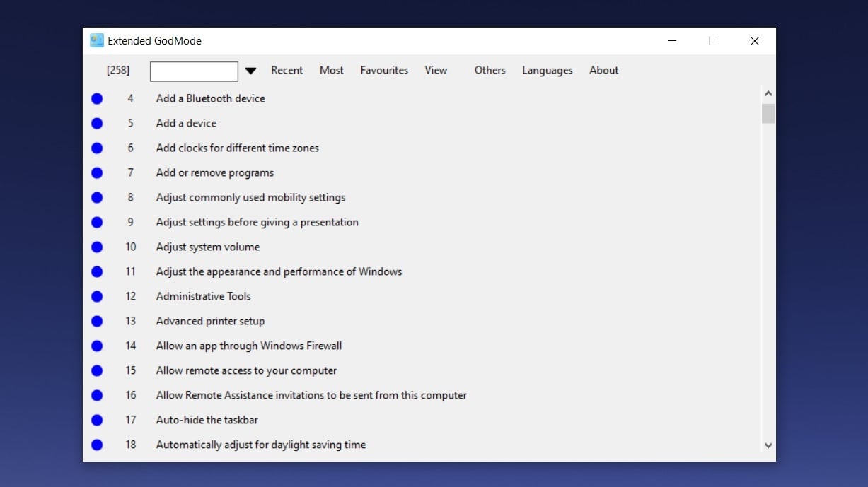Close the Extended GodMode window

click(755, 41)
